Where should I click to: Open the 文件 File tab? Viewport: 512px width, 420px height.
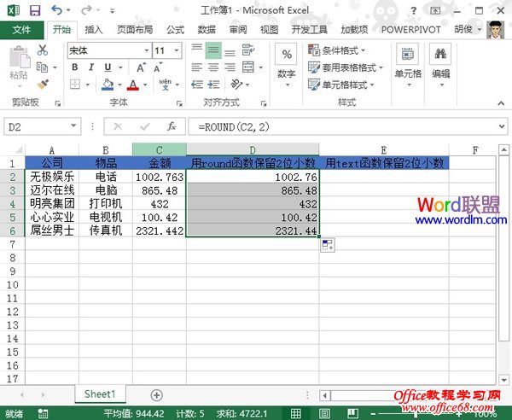tap(21, 30)
